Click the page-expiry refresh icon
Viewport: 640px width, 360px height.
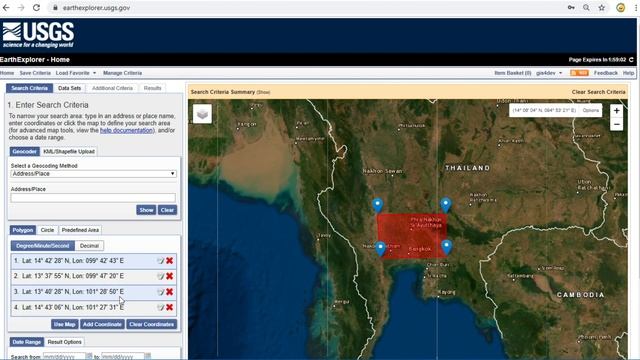[x=631, y=60]
